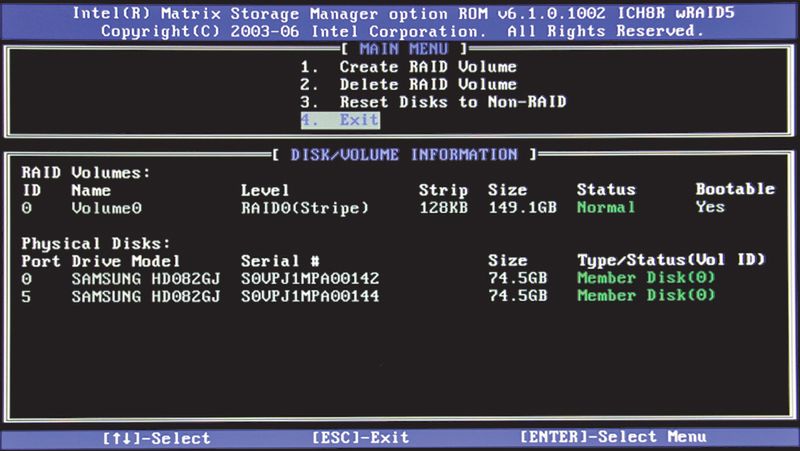800x451 pixels.
Task: Click the Strip column header
Action: point(443,190)
